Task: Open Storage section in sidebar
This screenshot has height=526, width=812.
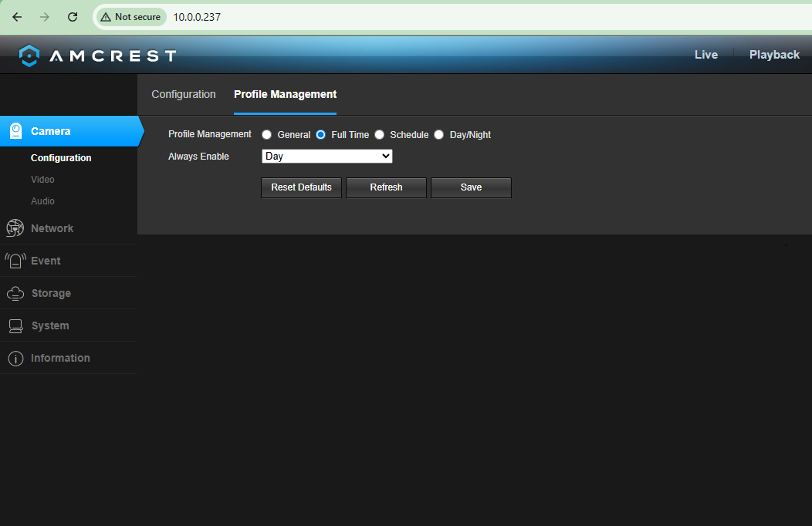Action: pyautogui.click(x=69, y=293)
